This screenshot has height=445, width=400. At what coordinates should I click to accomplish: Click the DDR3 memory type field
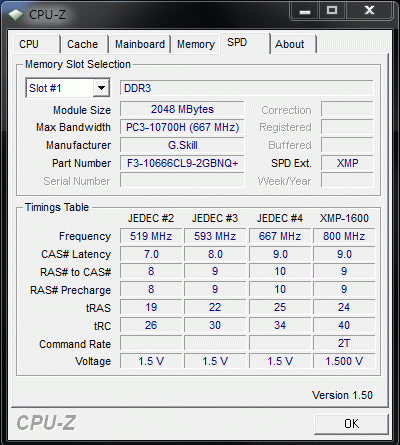pos(246,88)
